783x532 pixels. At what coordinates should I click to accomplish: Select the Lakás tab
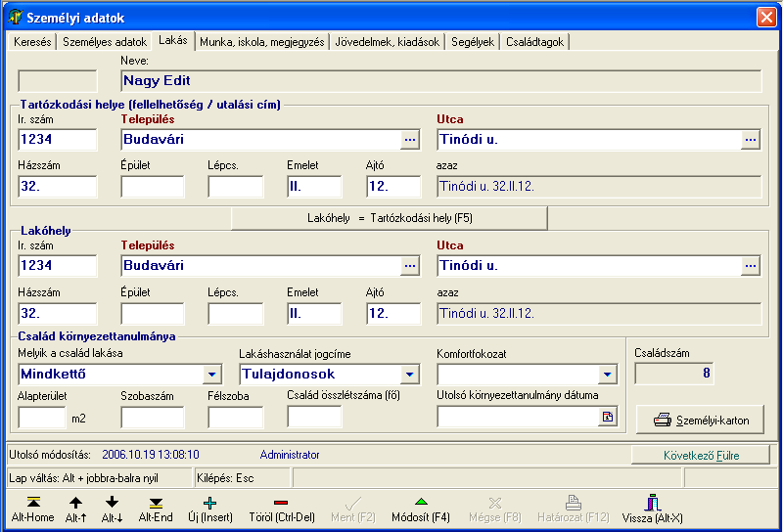click(x=173, y=40)
